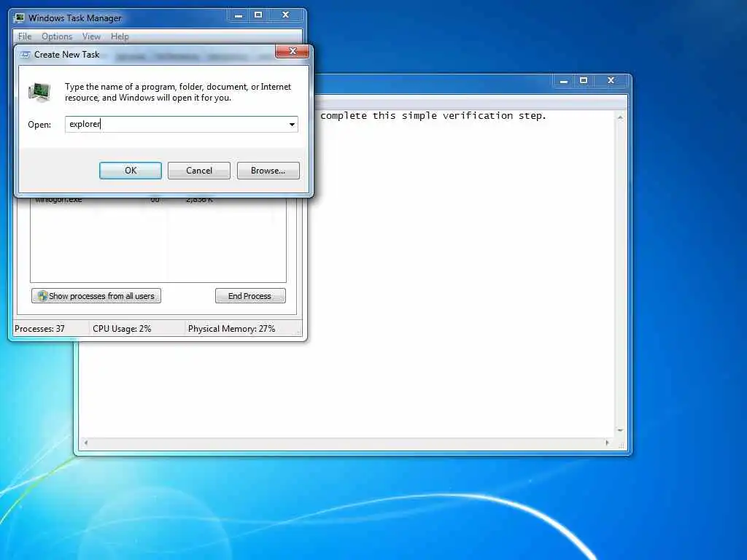Minimize the Notepad window behind
Screen dimensions: 747x560
tap(564, 81)
